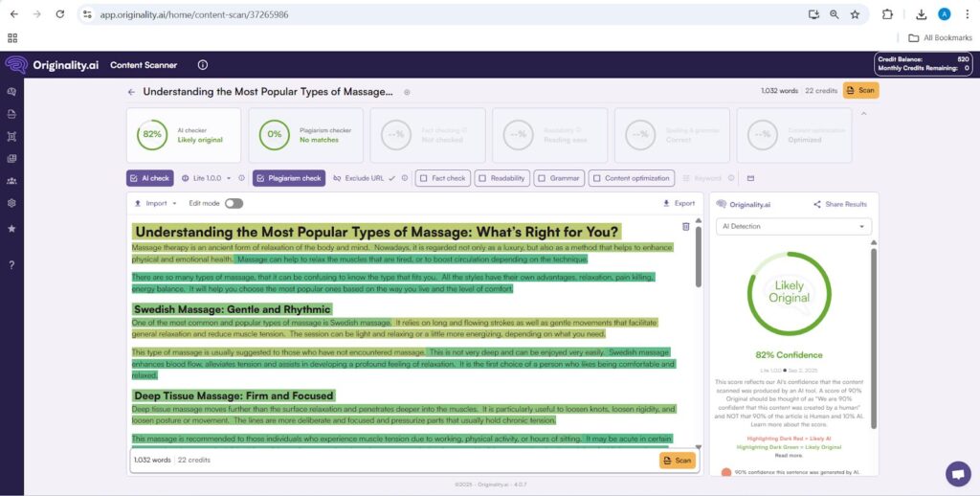Tick the Content optimization checkbox

click(x=595, y=178)
